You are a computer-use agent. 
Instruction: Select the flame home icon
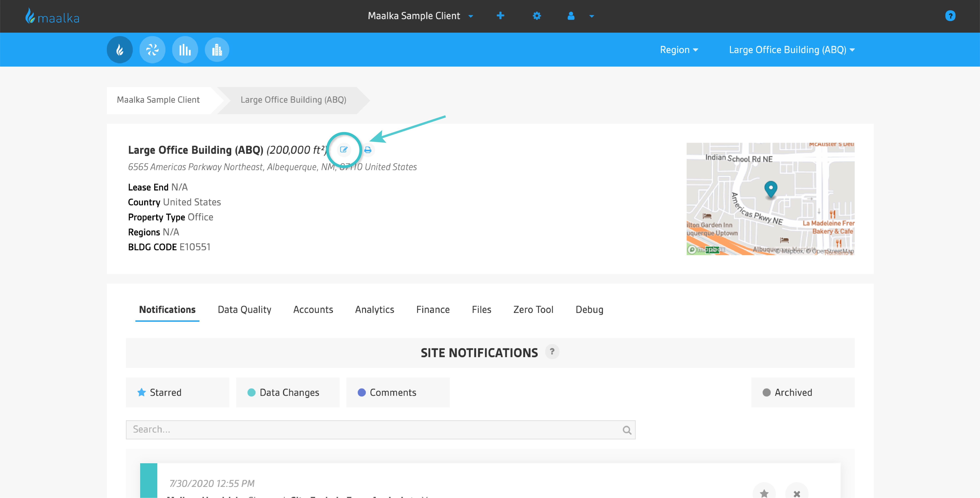(x=120, y=50)
